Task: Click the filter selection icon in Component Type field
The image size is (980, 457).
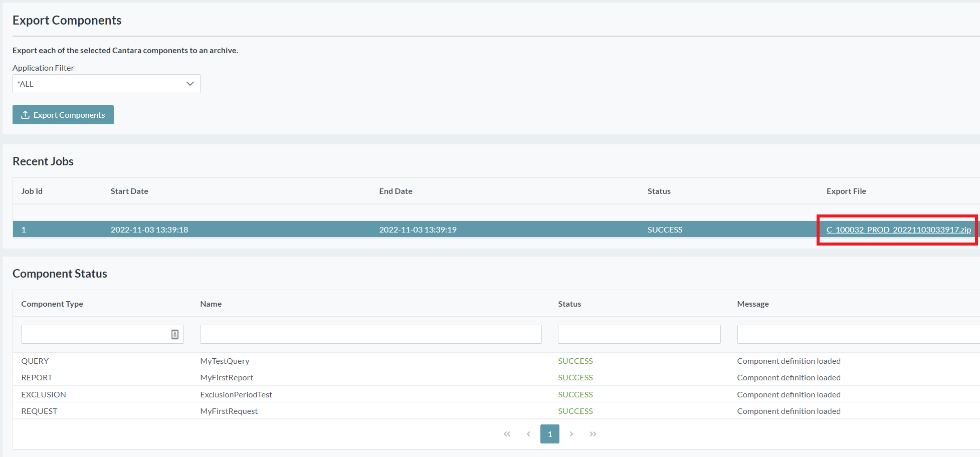Action: click(x=174, y=334)
